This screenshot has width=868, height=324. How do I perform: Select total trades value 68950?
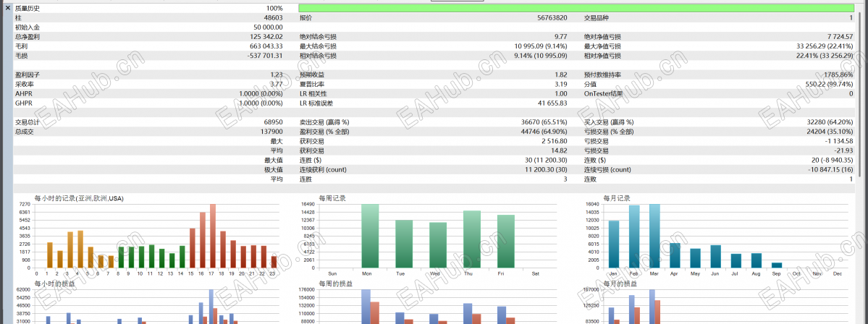[274, 121]
